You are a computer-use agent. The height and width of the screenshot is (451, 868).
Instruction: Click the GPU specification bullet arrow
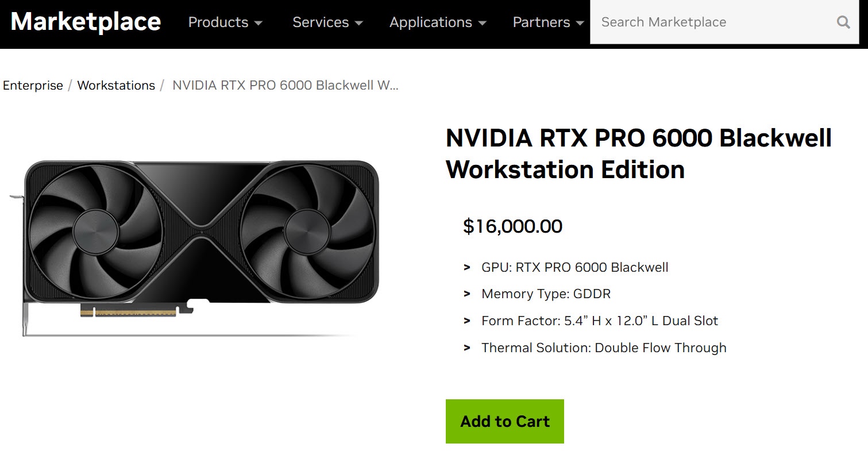[x=467, y=267]
